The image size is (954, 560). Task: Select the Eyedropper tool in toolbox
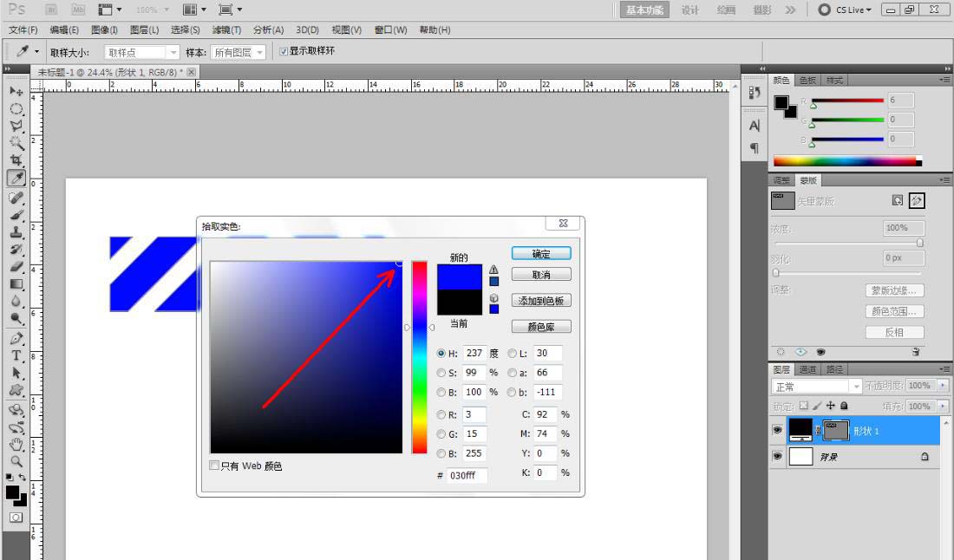coord(16,179)
